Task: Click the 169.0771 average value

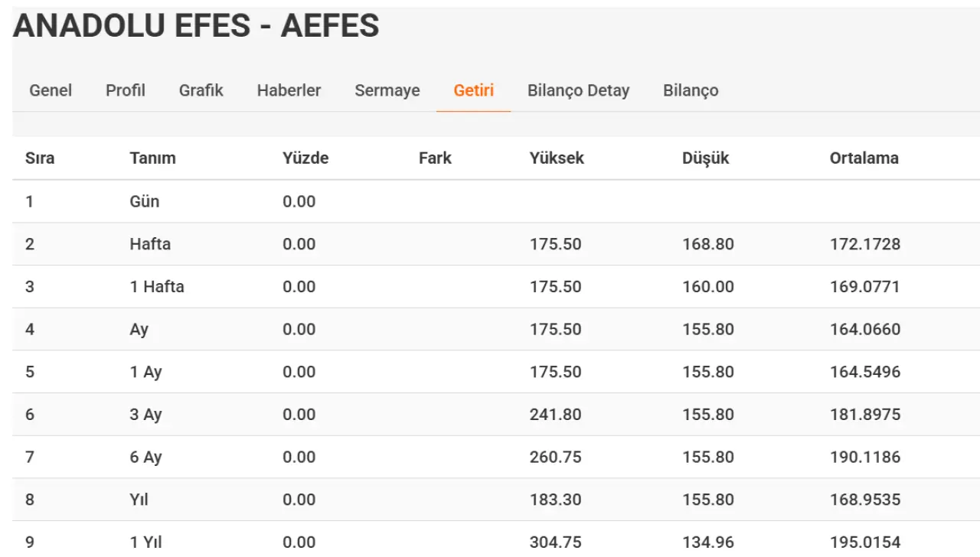Action: click(865, 287)
